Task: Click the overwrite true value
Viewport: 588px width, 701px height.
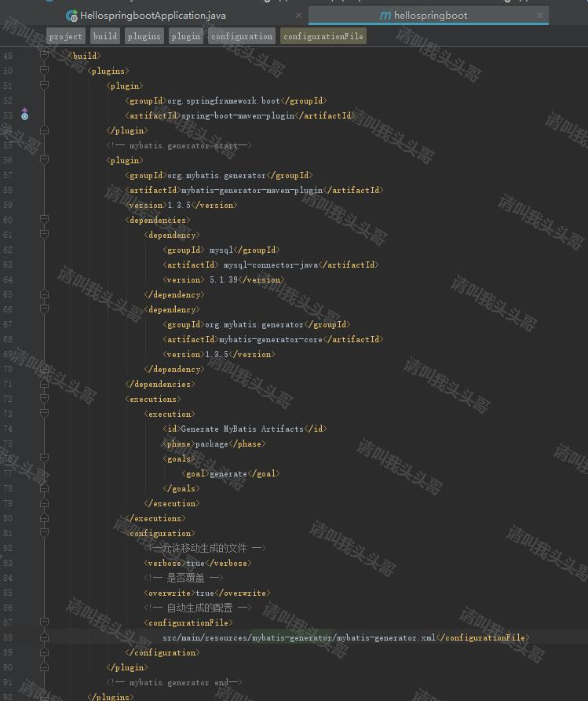Action: click(205, 593)
